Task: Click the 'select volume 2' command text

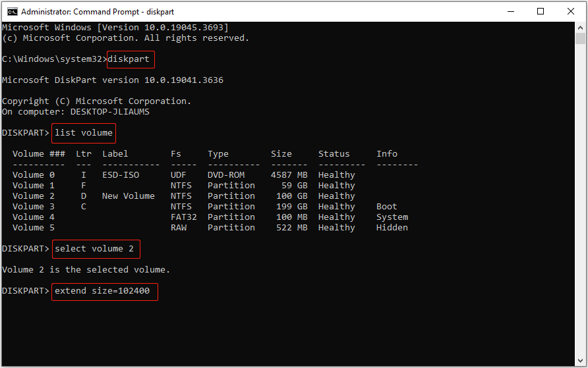Action: pyautogui.click(x=94, y=249)
